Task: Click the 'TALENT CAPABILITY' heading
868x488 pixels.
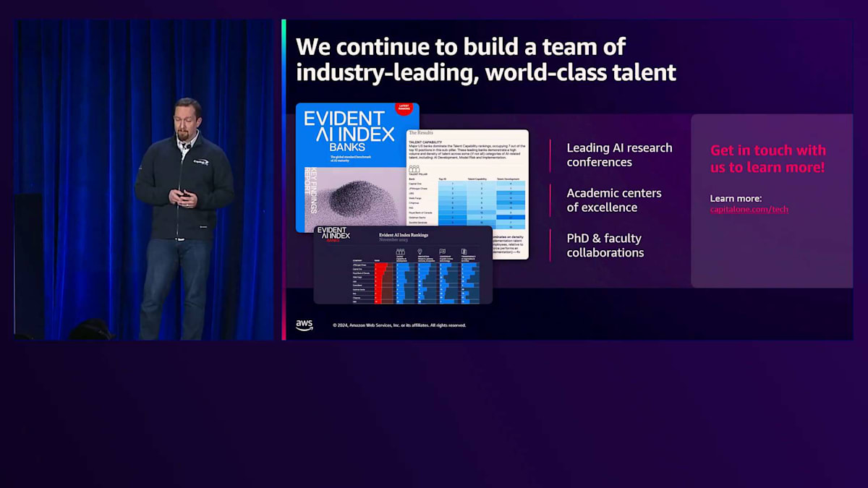Action: coord(426,142)
